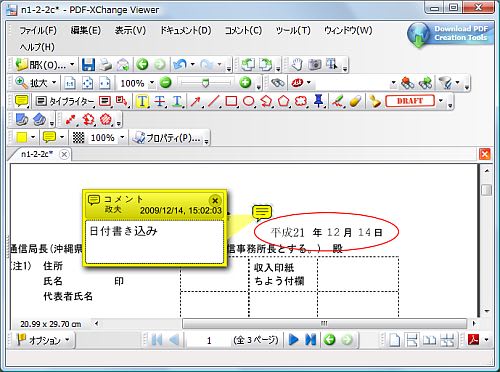Viewport: 500px width, 372px height.
Task: Select the Arrow drawing tool
Action: [196, 101]
